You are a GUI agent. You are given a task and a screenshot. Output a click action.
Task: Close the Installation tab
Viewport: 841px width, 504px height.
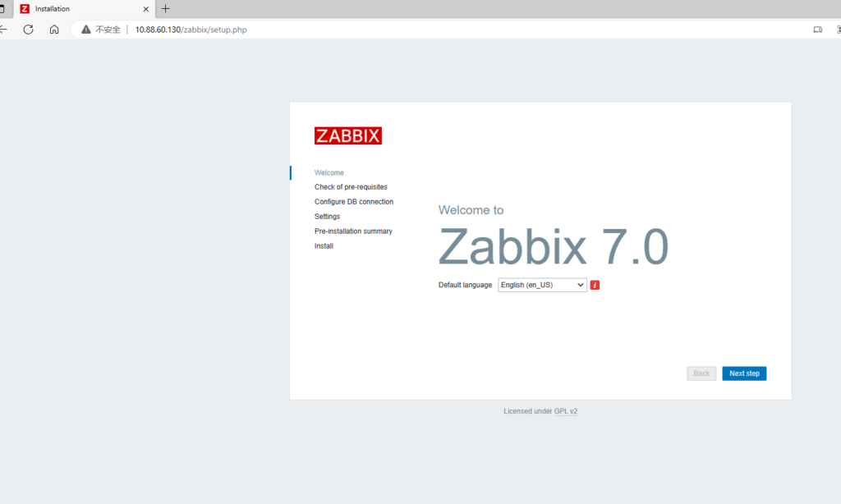click(x=146, y=9)
